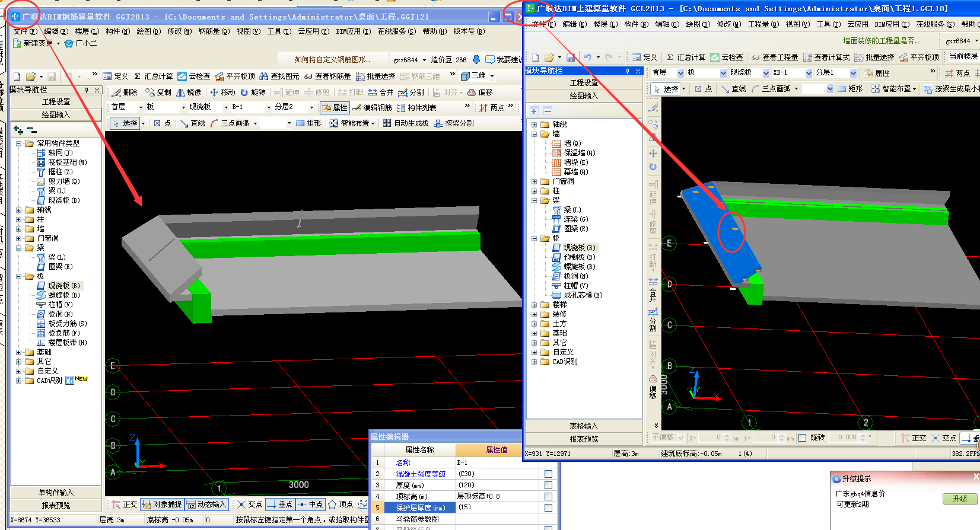
Task: Click 单构件输入 button
Action: click(x=56, y=493)
